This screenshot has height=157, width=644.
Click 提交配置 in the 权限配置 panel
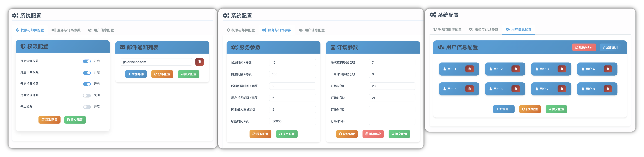click(x=75, y=120)
